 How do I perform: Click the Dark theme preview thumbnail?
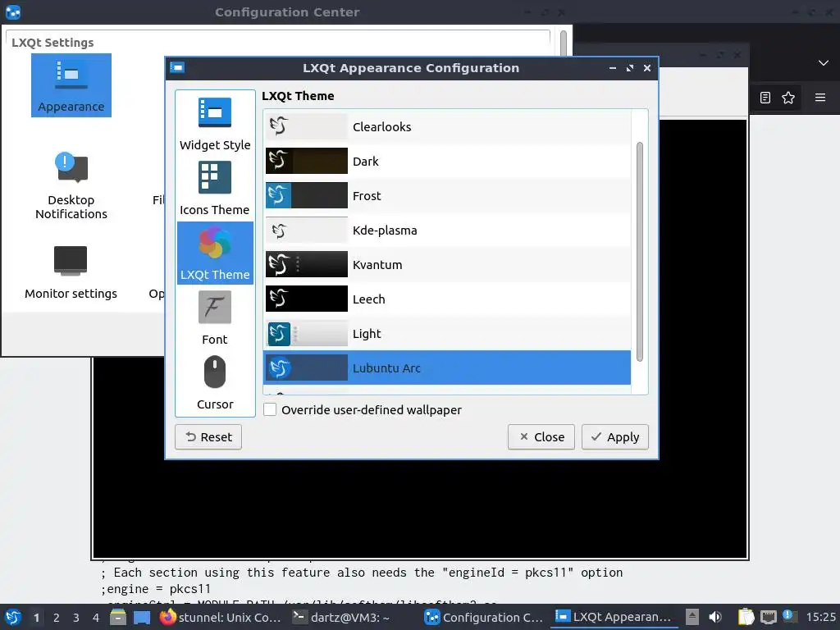click(x=307, y=161)
